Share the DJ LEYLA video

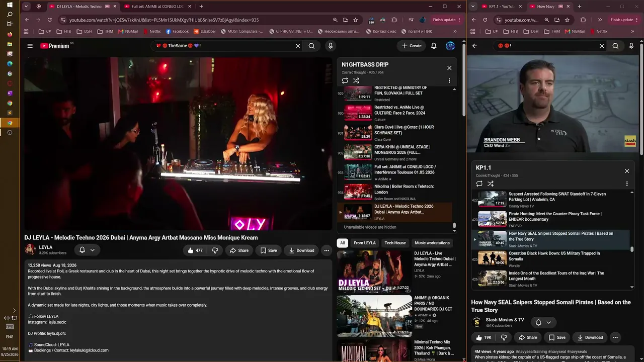(239, 250)
